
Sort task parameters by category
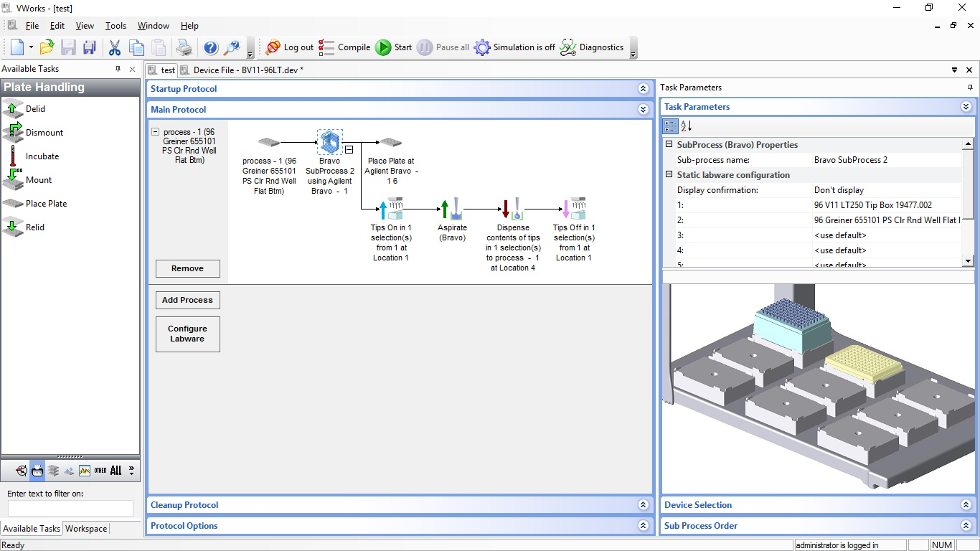(x=670, y=126)
